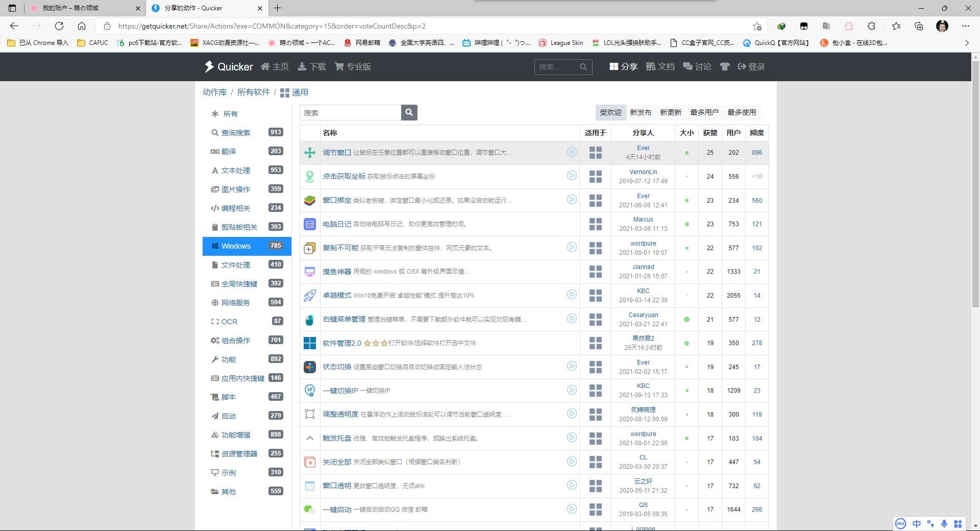
Task: Click the magnifier button beside the action search field
Action: click(409, 112)
